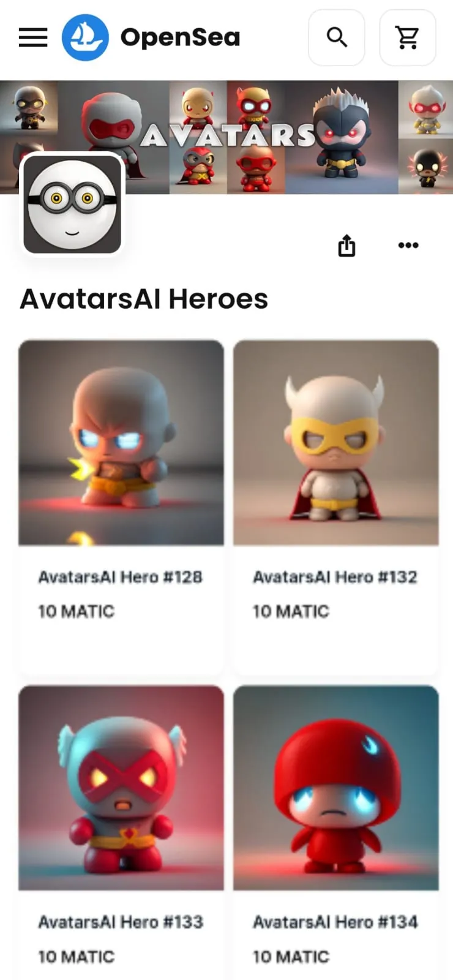The height and width of the screenshot is (980, 453).
Task: Open the search magnifier button
Action: pyautogui.click(x=337, y=37)
